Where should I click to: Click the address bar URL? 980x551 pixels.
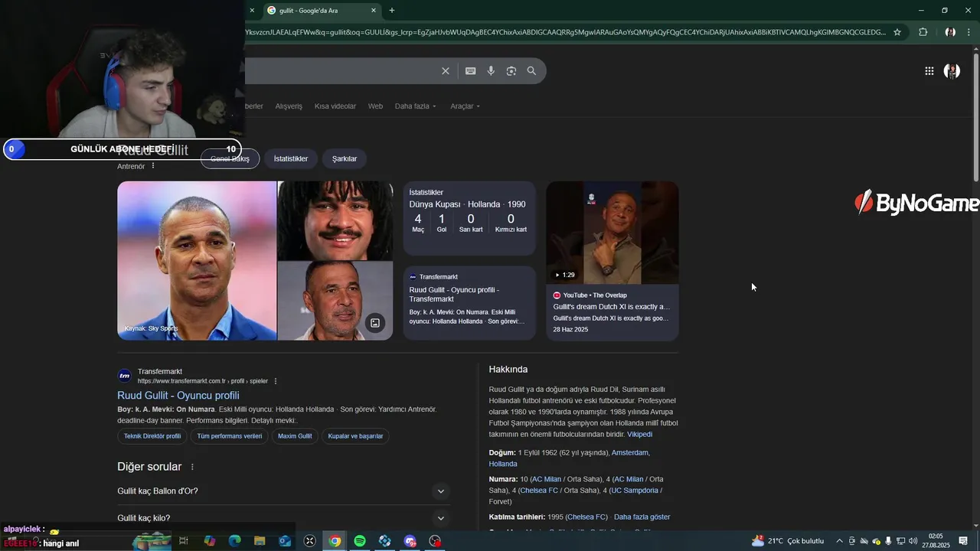click(565, 32)
